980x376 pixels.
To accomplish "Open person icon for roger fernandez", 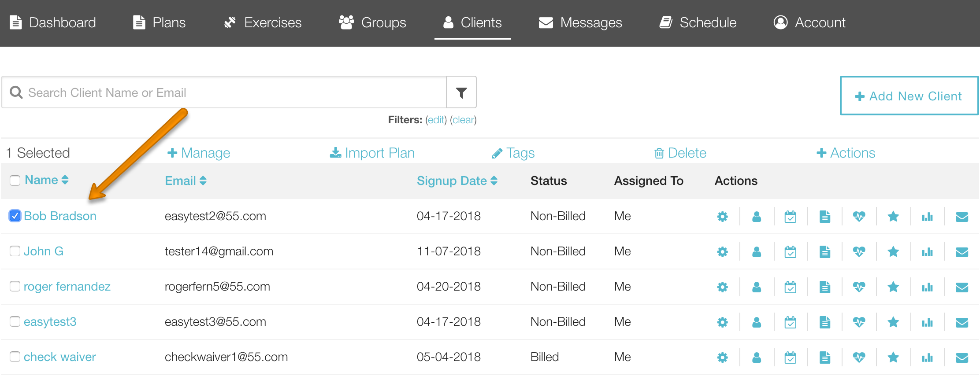I will pos(757,287).
